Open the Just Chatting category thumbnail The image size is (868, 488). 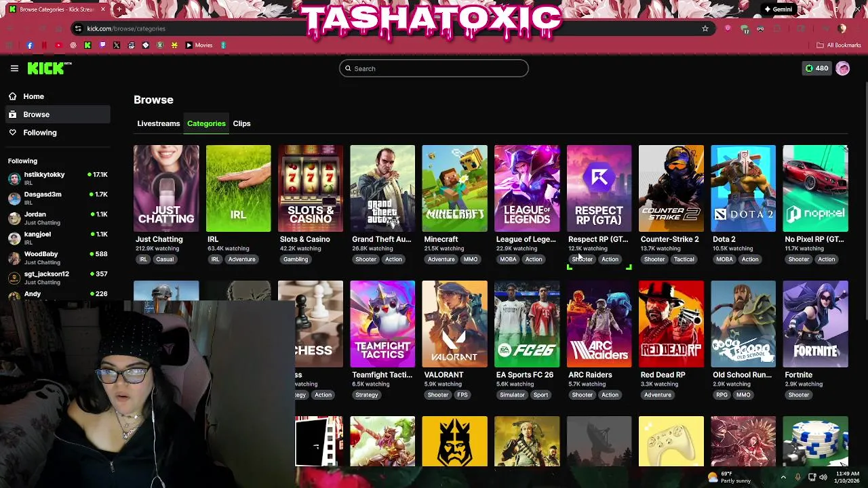(x=166, y=188)
